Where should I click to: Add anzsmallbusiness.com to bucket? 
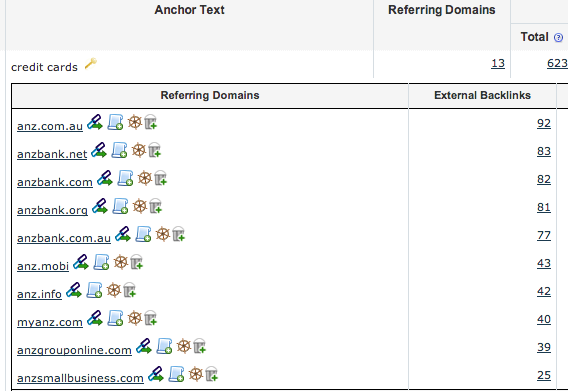click(211, 374)
